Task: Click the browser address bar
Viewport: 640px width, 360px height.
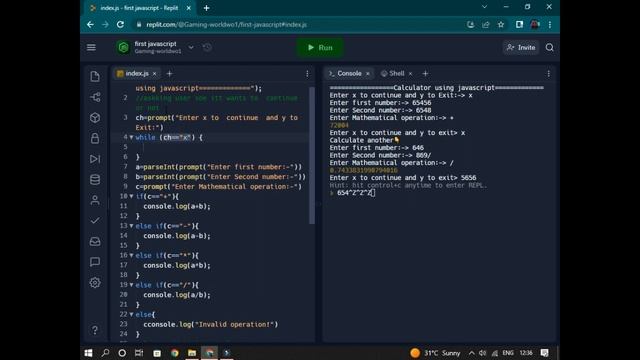Action: 298,24
